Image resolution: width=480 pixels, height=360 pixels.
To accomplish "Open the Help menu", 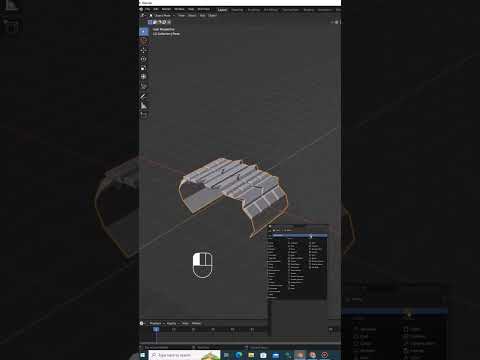I will [191, 9].
